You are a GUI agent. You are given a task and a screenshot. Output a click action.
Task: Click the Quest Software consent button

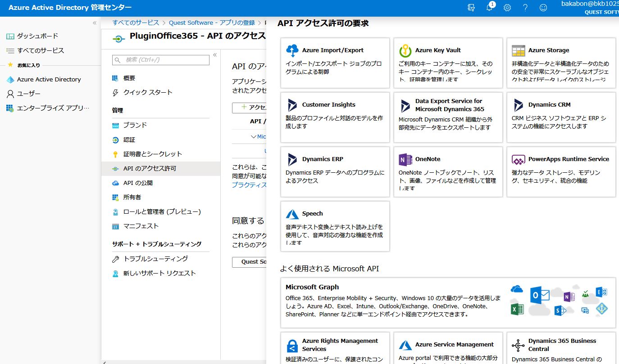pos(249,262)
